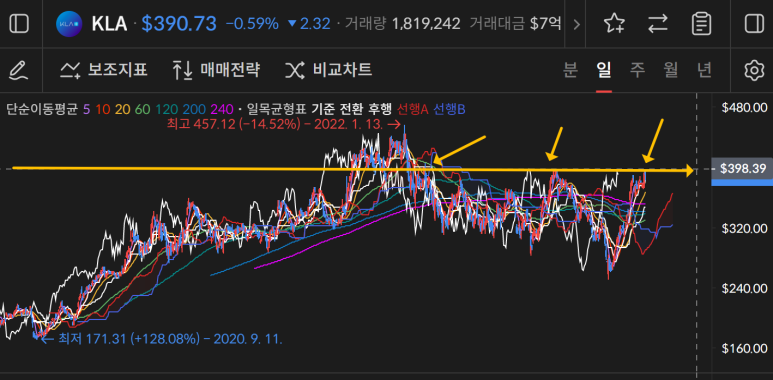Viewport: 773px width, 380px height.
Task: Switch to 년 yearly timeframe
Action: (x=704, y=70)
